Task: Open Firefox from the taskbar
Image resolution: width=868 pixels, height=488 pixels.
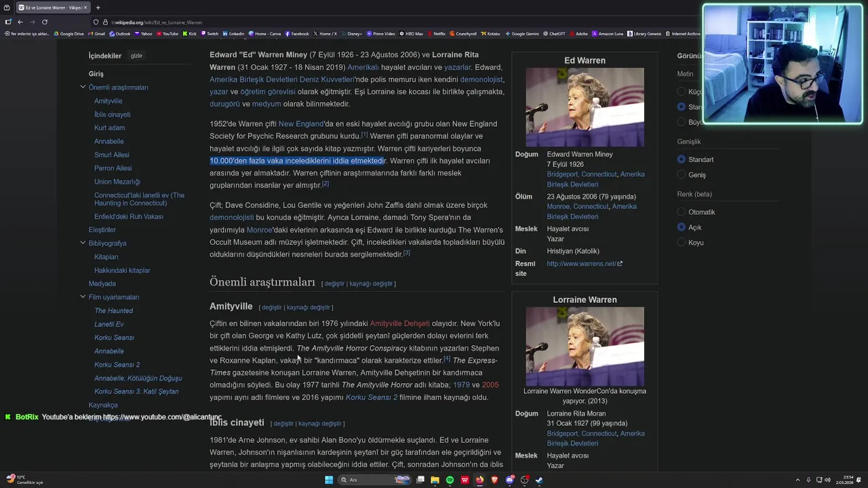Action: tap(480, 480)
